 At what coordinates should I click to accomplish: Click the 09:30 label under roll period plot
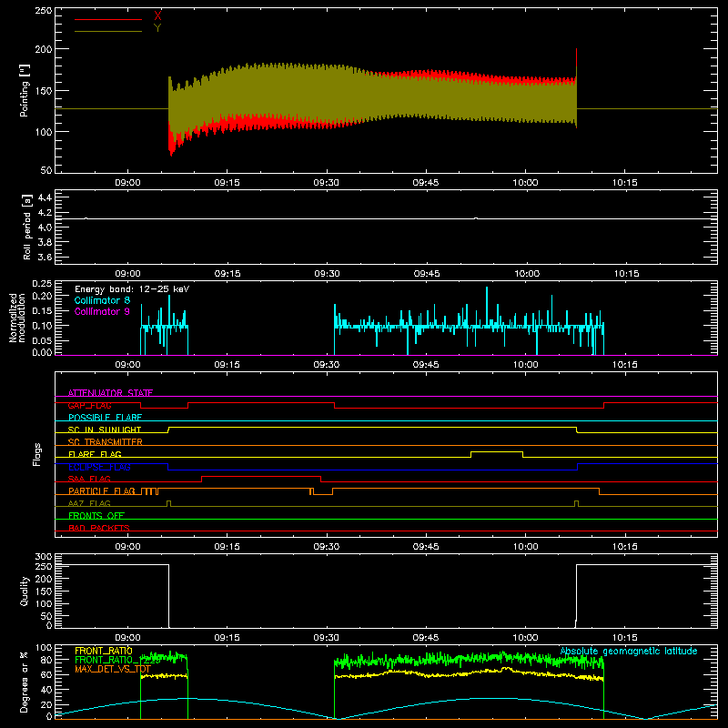(327, 274)
